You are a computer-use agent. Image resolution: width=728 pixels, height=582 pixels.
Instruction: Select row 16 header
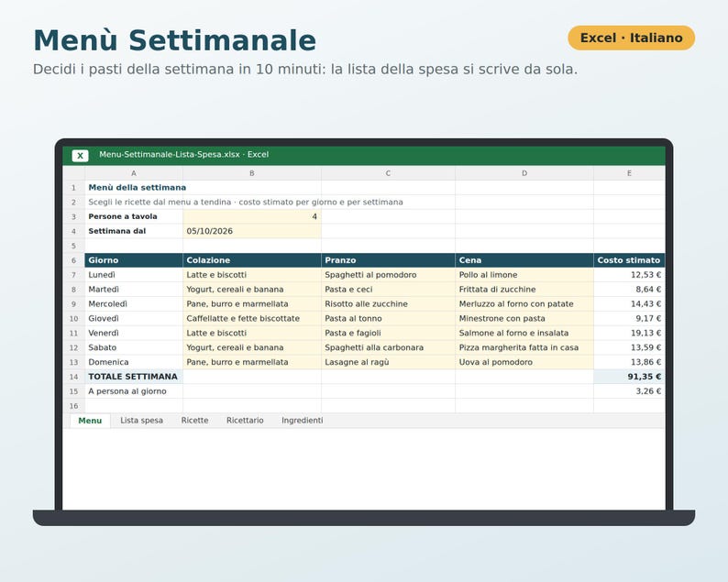(74, 406)
